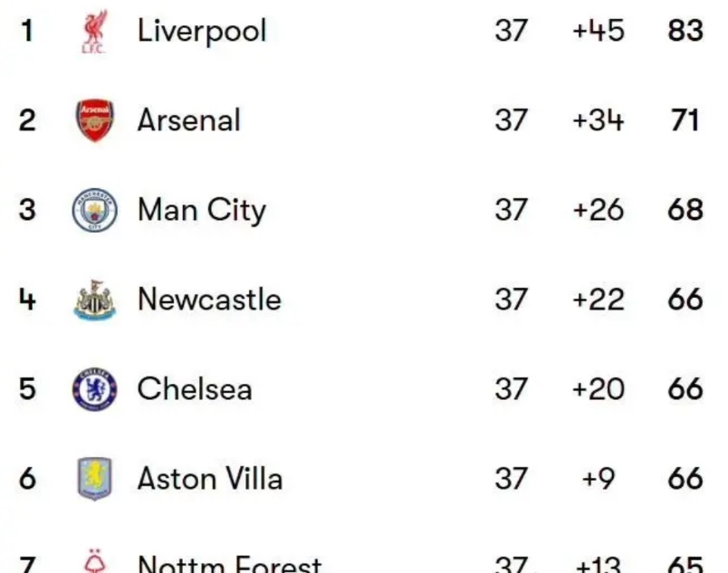Viewport: 728px width, 573px height.
Task: Click the Nottm Forest club crest
Action: point(95,561)
